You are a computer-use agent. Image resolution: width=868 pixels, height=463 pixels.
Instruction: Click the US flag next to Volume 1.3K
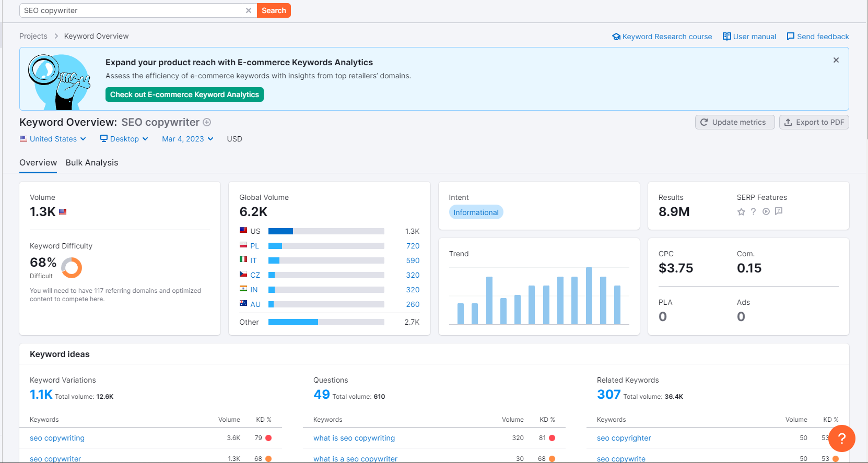point(63,212)
